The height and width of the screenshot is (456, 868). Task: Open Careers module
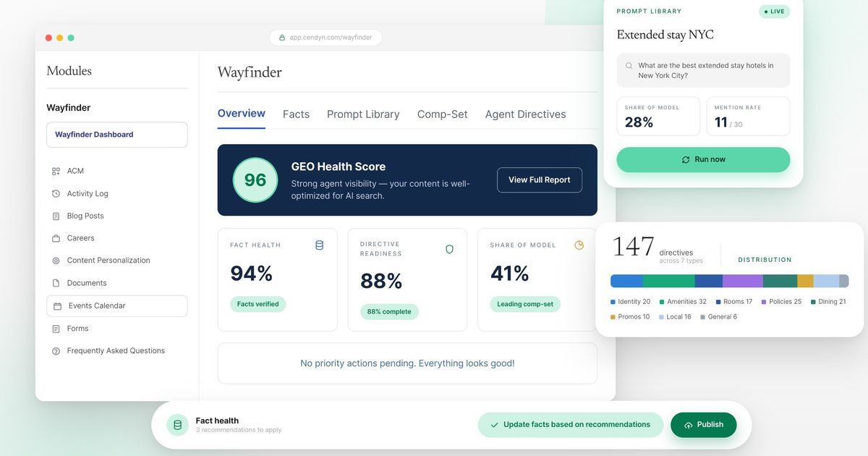(x=80, y=238)
